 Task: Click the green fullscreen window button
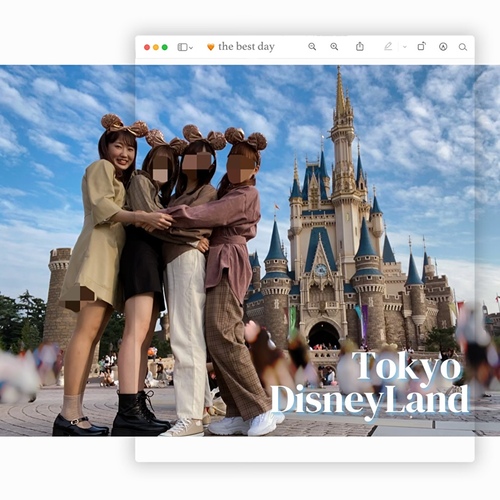click(x=165, y=47)
